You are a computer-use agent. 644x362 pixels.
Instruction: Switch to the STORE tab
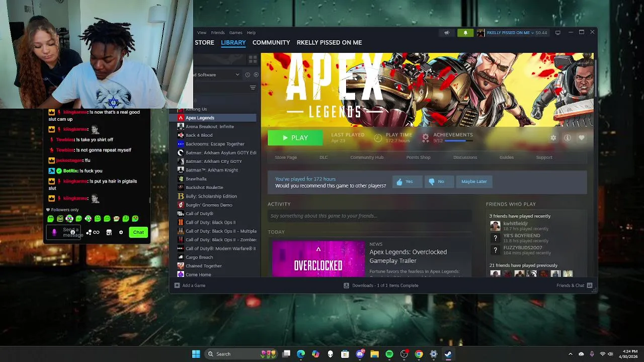tap(204, 42)
